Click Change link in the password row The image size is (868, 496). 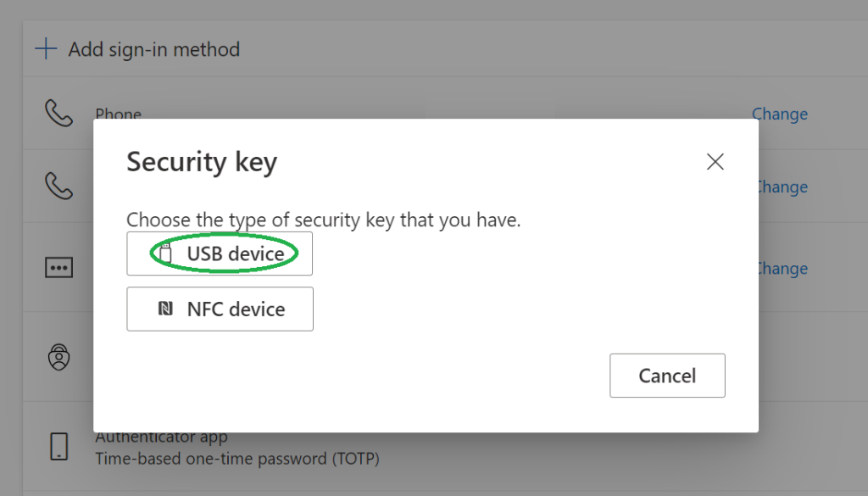(782, 269)
